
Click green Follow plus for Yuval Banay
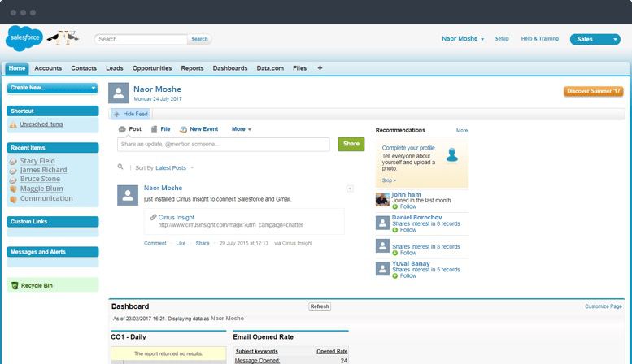(x=395, y=275)
